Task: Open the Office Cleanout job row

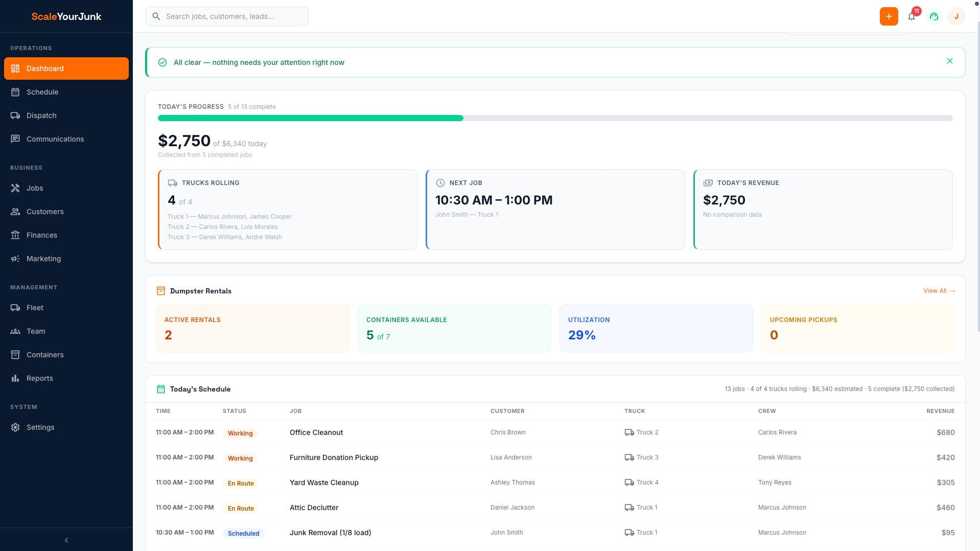Action: pyautogui.click(x=555, y=432)
